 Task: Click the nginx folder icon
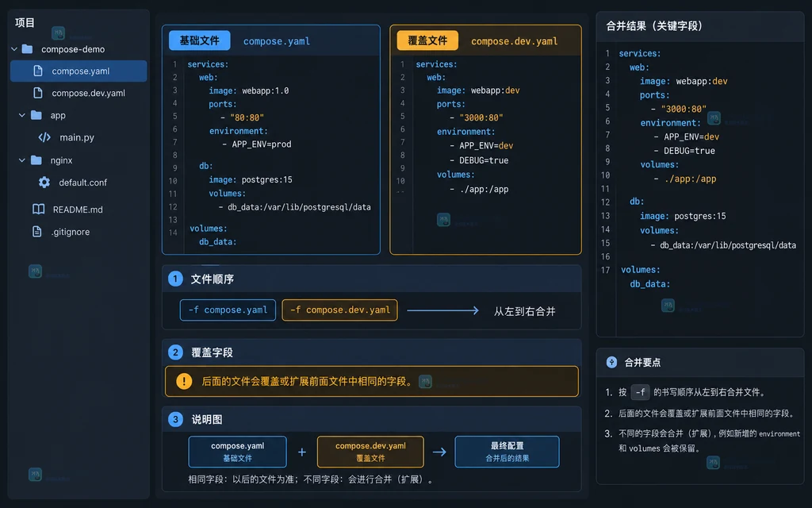coord(36,160)
